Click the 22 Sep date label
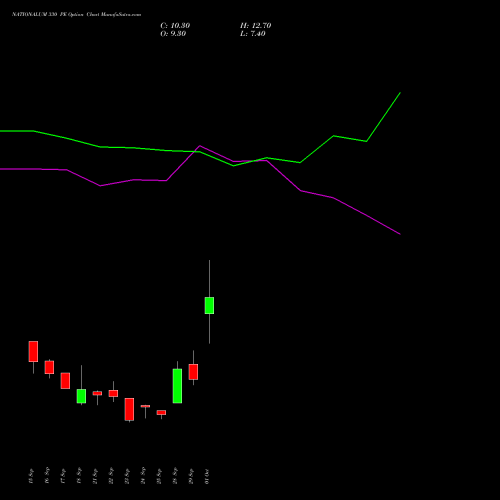This screenshot has width=500, height=500. click(111, 476)
